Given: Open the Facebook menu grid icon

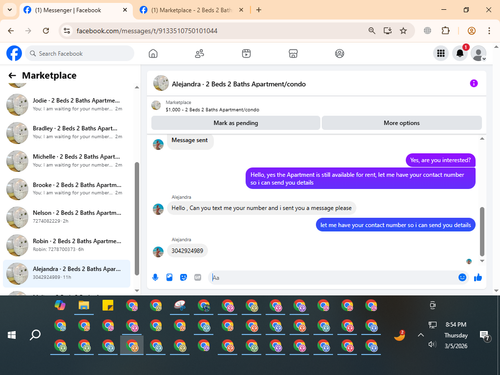Looking at the screenshot, I should point(441,53).
